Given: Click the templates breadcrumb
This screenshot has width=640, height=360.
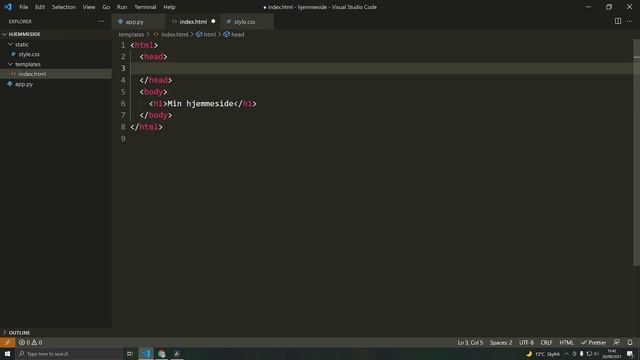Looking at the screenshot, I should point(131,35).
